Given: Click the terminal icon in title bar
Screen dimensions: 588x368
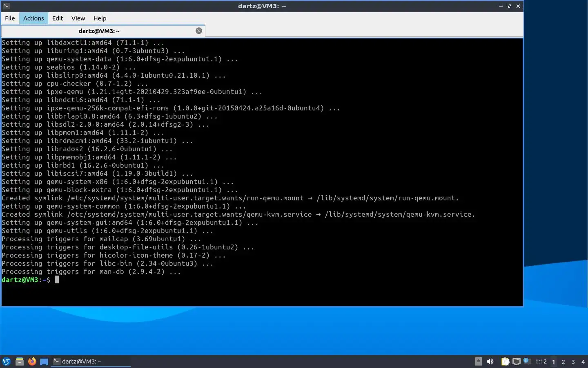Looking at the screenshot, I should (x=6, y=6).
